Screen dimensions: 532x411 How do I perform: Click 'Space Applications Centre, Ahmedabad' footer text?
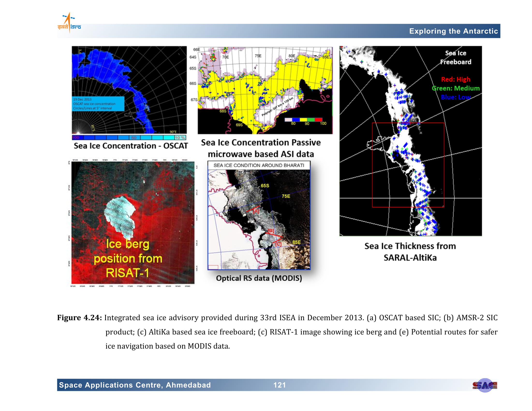point(135,385)
